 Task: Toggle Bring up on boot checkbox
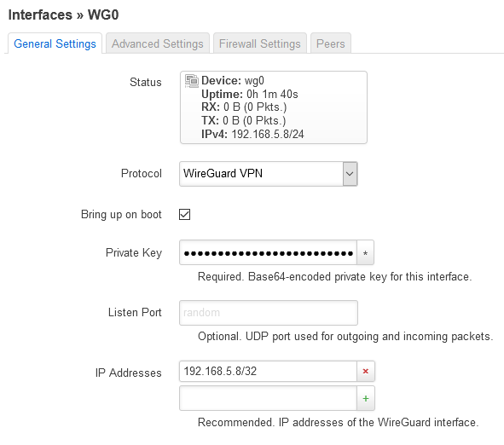pyautogui.click(x=184, y=214)
